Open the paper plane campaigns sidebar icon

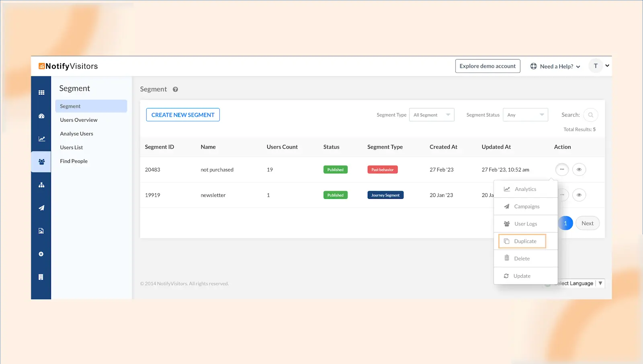tap(41, 208)
